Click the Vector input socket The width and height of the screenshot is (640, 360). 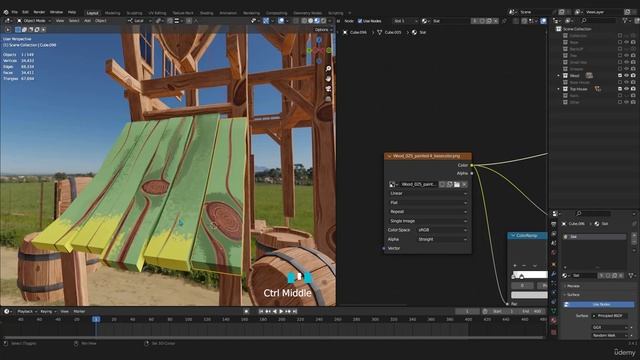coord(384,248)
